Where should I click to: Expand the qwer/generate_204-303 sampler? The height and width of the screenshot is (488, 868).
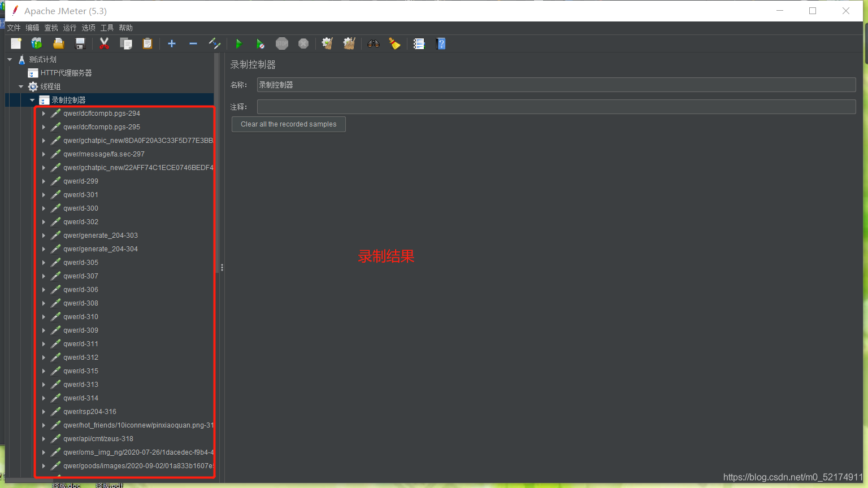(x=44, y=236)
